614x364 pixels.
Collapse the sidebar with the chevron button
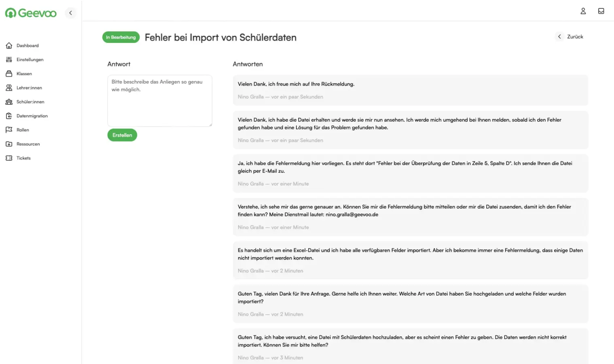[x=70, y=13]
